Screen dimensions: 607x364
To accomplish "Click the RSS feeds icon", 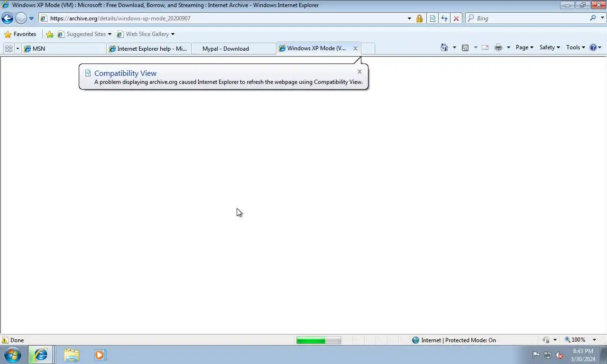I will tap(465, 47).
